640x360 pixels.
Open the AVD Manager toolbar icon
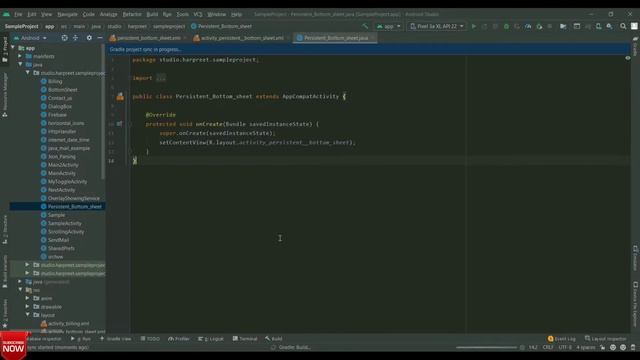[x=598, y=26]
